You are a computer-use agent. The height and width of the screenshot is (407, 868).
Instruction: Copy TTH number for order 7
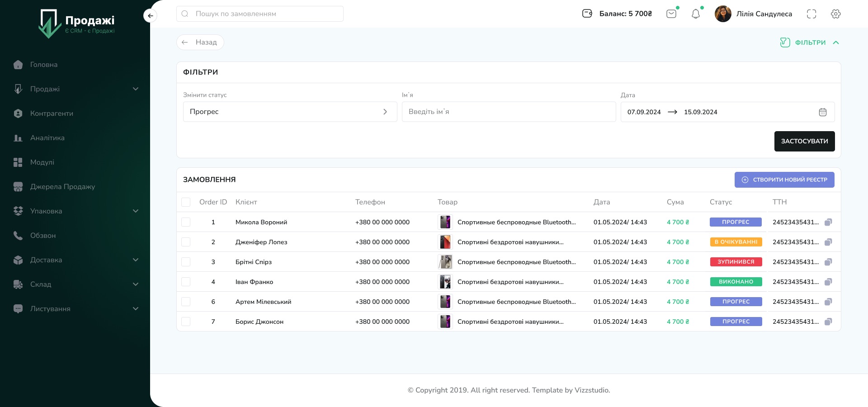click(x=828, y=322)
